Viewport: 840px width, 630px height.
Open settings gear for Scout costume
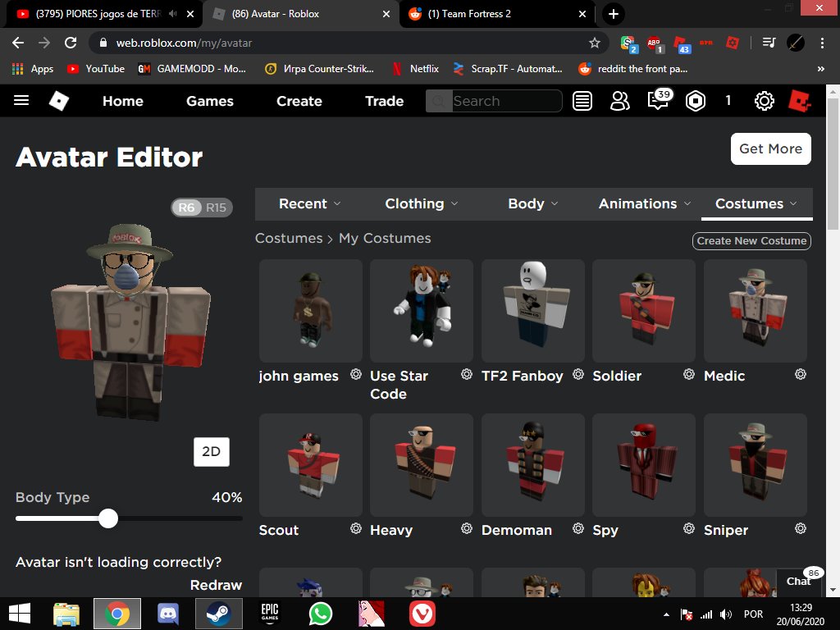coord(356,528)
